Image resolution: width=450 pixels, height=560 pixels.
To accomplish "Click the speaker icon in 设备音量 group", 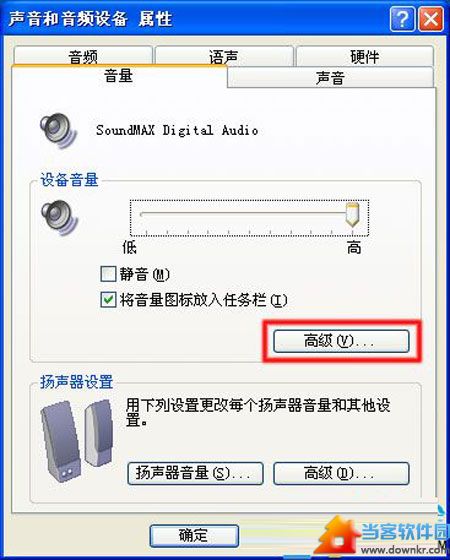I will pyautogui.click(x=59, y=218).
